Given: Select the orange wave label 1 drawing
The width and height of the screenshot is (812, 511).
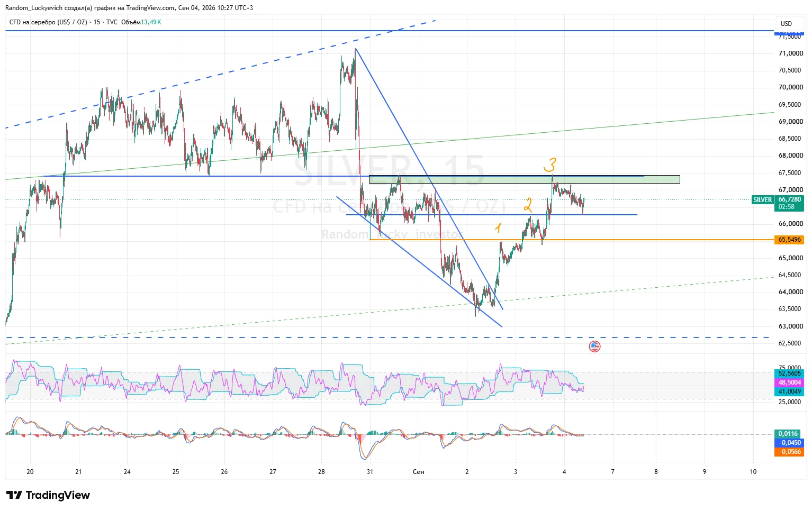Looking at the screenshot, I should 498,228.
